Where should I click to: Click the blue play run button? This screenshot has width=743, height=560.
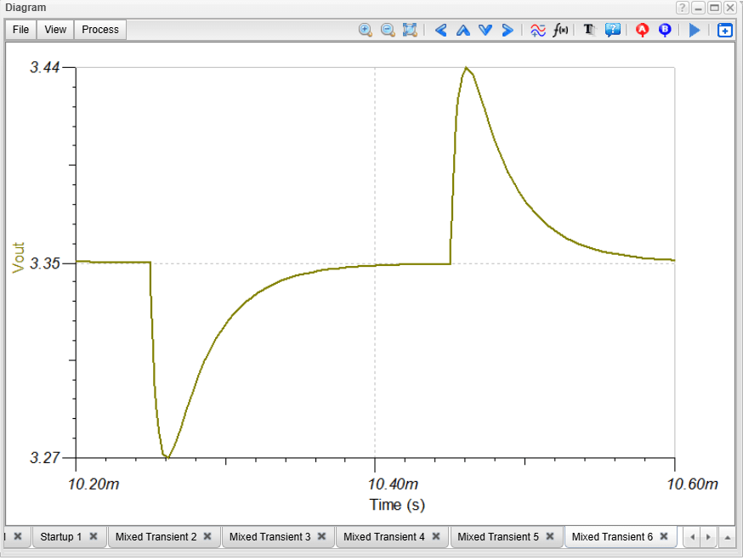(695, 30)
